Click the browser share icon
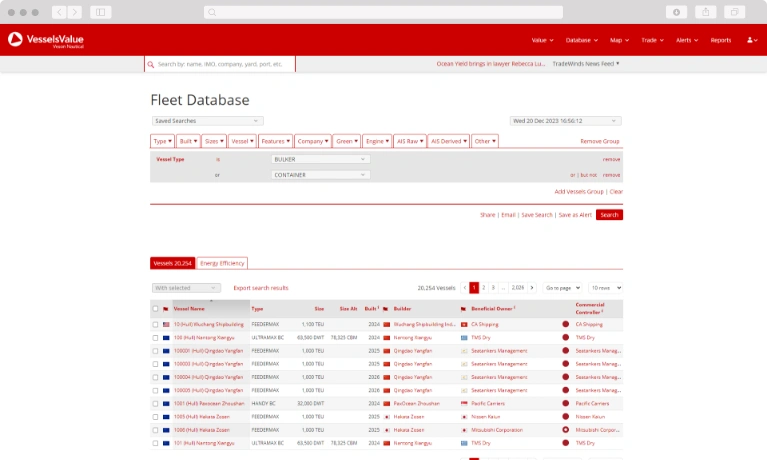Viewport: 767px width, 460px height. (x=706, y=12)
